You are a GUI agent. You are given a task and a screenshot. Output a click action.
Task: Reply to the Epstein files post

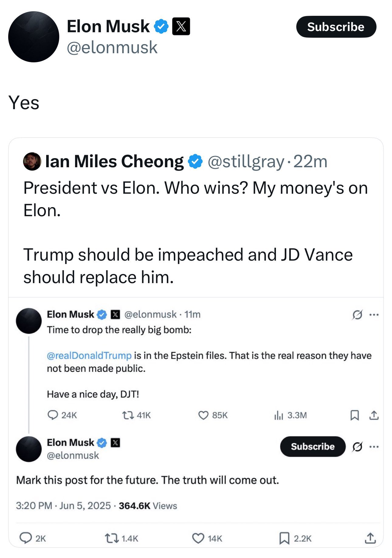click(x=53, y=415)
